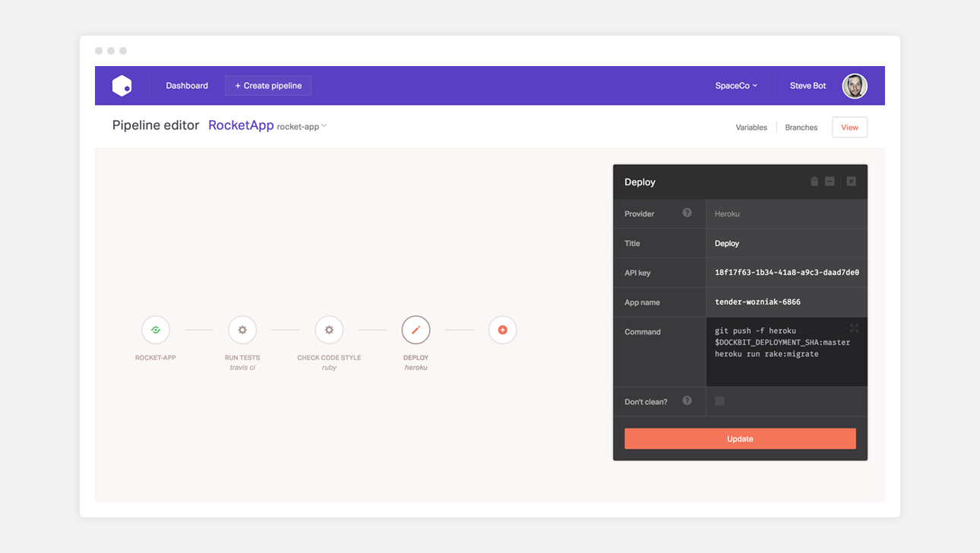The width and height of the screenshot is (980, 553).
Task: Open Steve Bot's profile avatar
Action: (x=855, y=86)
